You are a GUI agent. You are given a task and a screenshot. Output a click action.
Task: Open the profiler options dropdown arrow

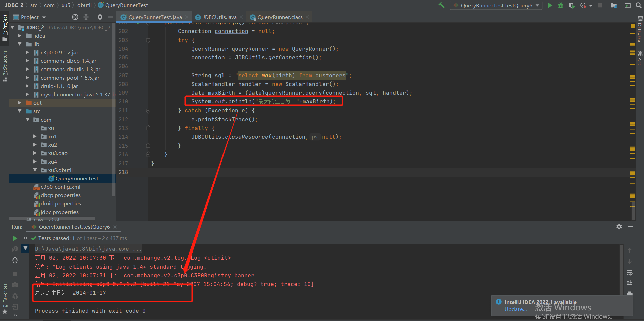591,6
